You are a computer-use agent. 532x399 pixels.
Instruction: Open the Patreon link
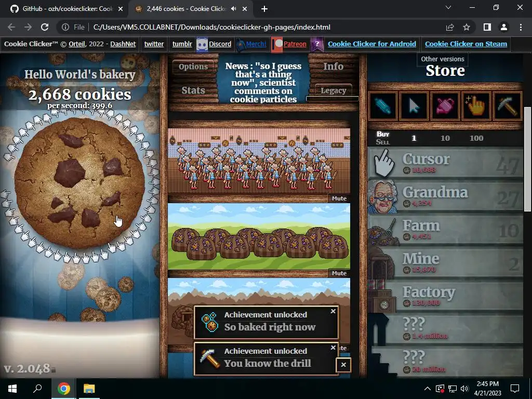pyautogui.click(x=295, y=44)
